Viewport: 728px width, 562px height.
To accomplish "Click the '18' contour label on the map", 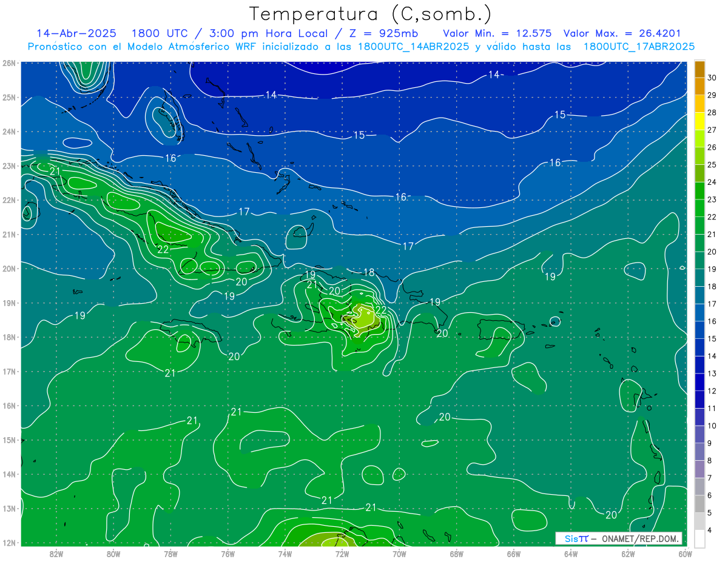I will click(x=369, y=272).
